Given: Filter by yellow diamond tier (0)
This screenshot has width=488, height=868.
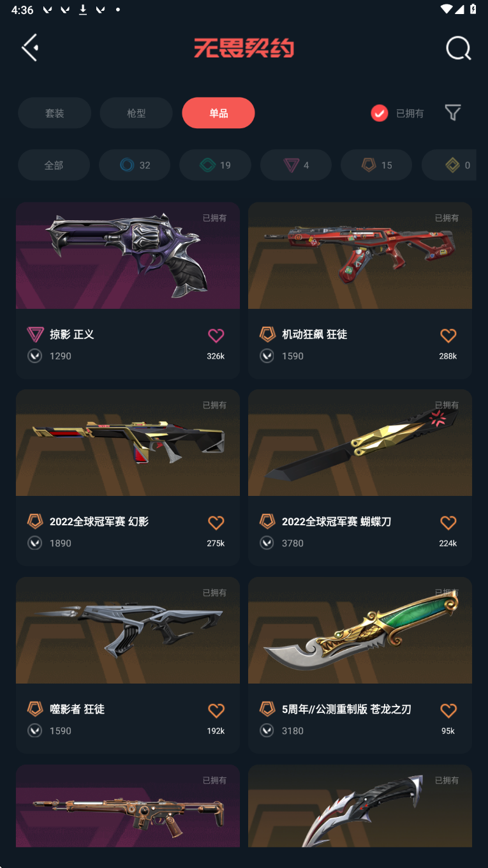Looking at the screenshot, I should [449, 165].
